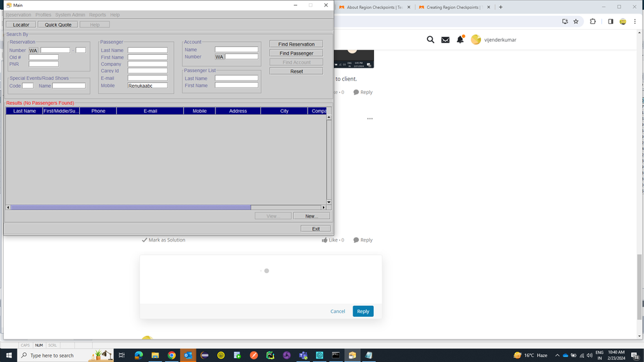Open File Explorer from the taskbar
Screen dimensions: 644x362
pos(155,355)
